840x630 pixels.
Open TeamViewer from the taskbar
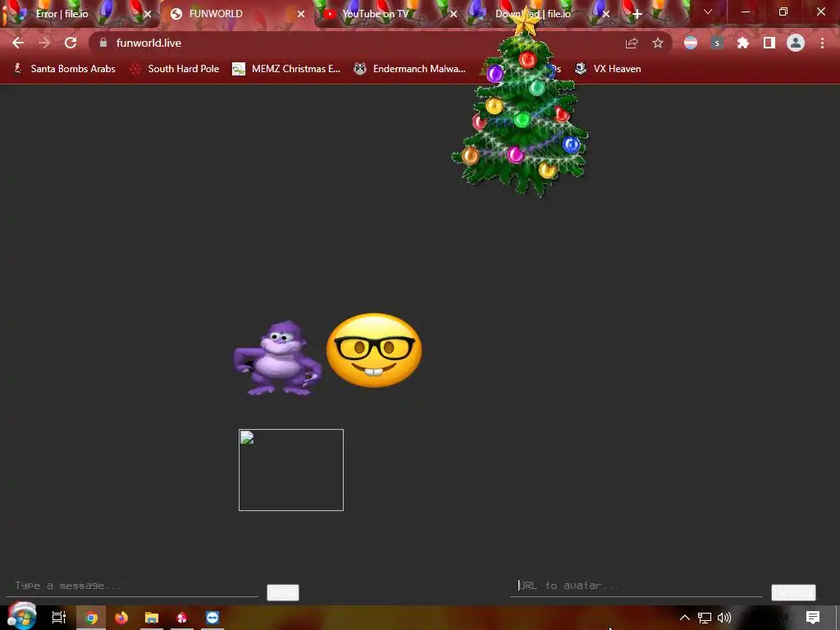pos(212,618)
